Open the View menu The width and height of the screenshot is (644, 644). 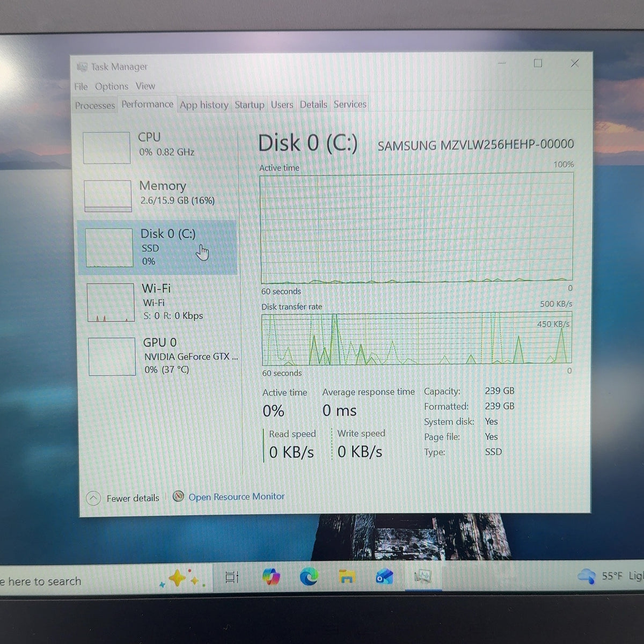point(145,86)
